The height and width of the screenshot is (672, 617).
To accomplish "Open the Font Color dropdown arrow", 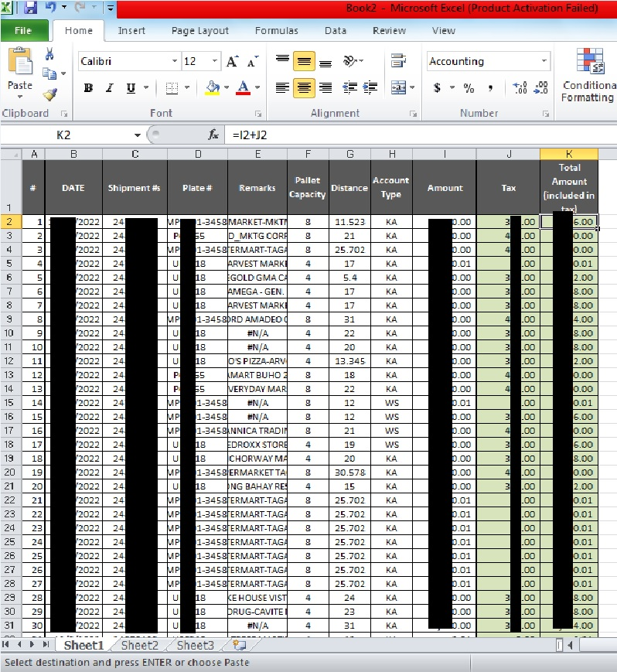I will (257, 87).
